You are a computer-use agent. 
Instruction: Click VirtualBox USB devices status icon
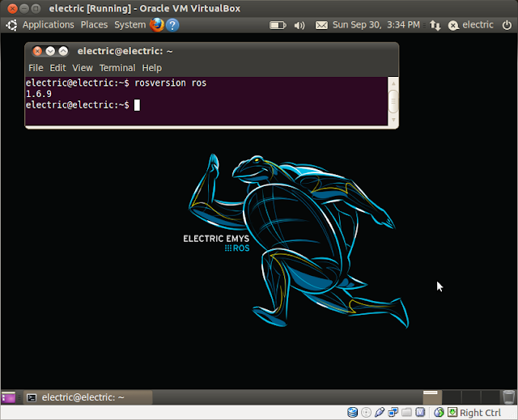pos(380,412)
